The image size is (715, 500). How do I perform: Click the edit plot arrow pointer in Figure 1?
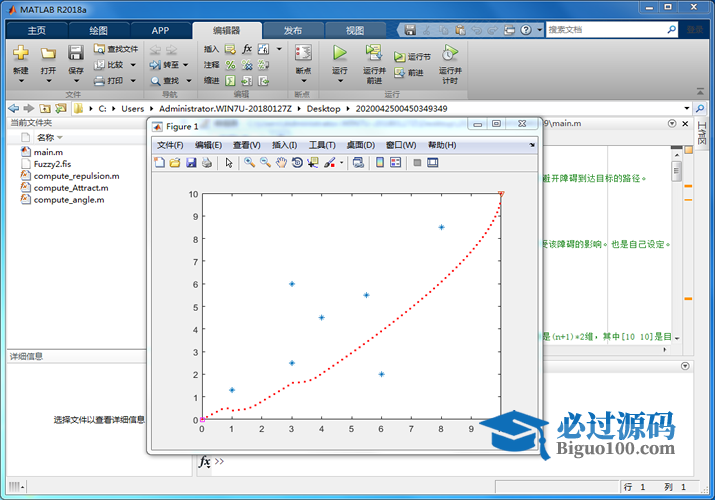click(229, 162)
